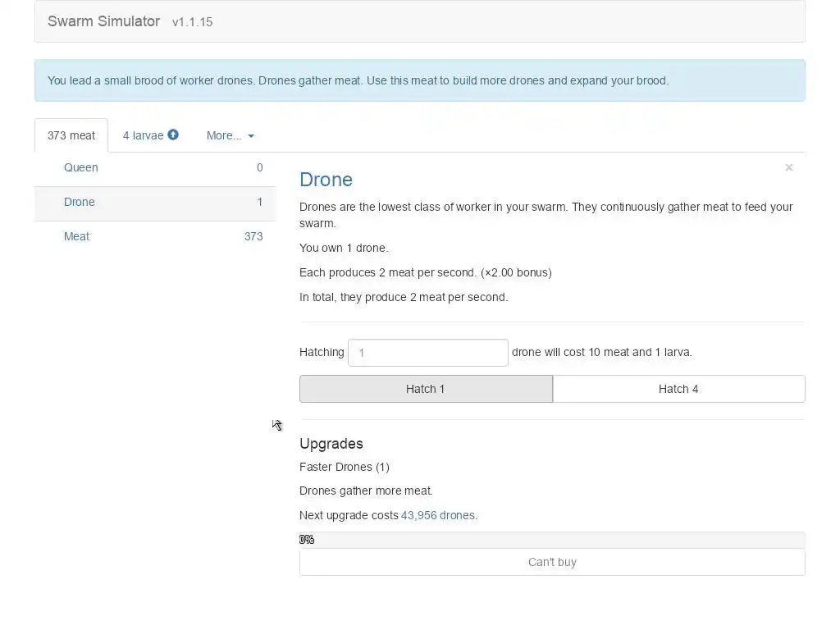
Task: Click the Drone heading link
Action: point(326,180)
